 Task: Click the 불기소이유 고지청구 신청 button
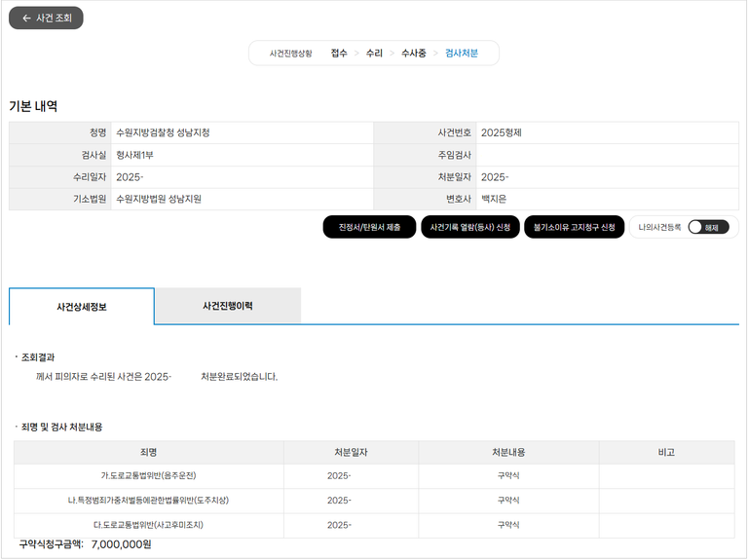coord(573,227)
